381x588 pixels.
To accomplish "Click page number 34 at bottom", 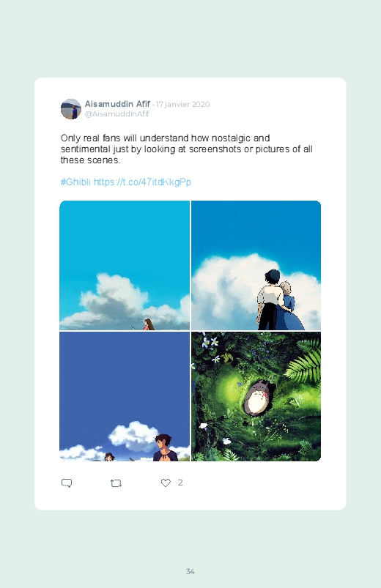I will point(190,571).
